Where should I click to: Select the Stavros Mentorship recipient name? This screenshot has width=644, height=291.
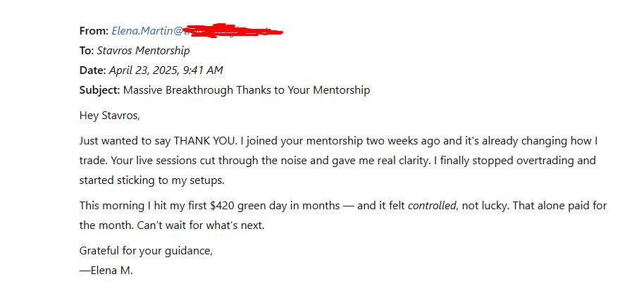(x=143, y=51)
